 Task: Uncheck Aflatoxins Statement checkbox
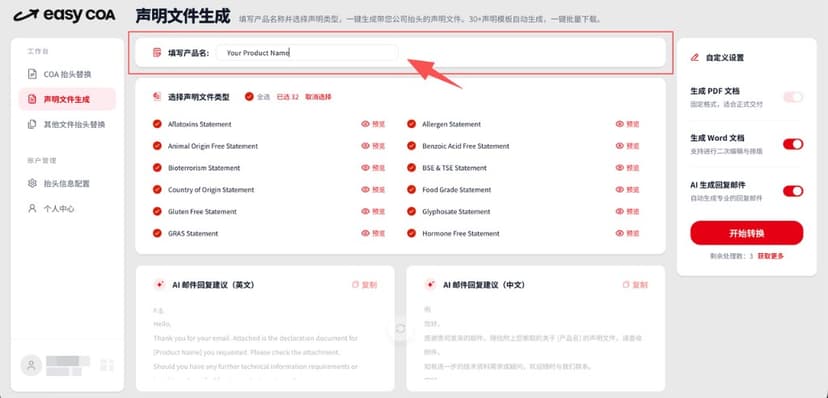click(157, 124)
